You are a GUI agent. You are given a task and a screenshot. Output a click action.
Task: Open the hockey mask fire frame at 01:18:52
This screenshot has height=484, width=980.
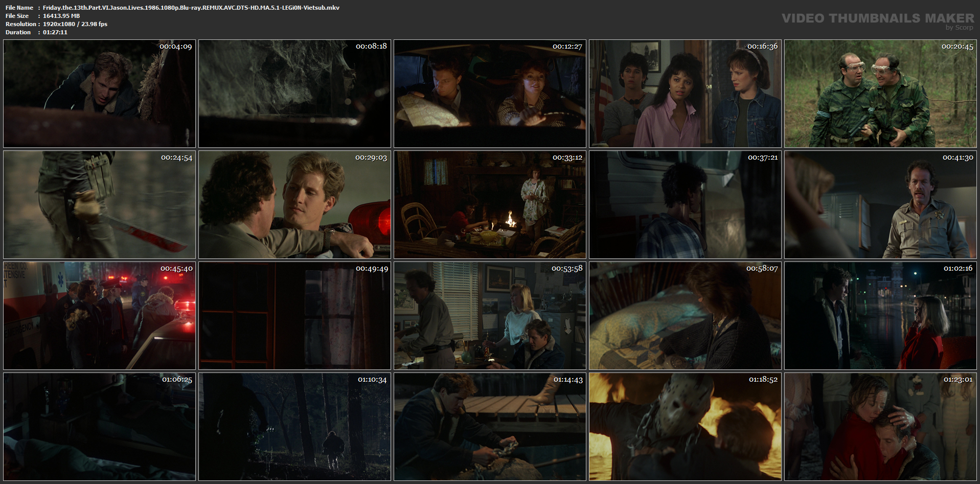(x=685, y=427)
